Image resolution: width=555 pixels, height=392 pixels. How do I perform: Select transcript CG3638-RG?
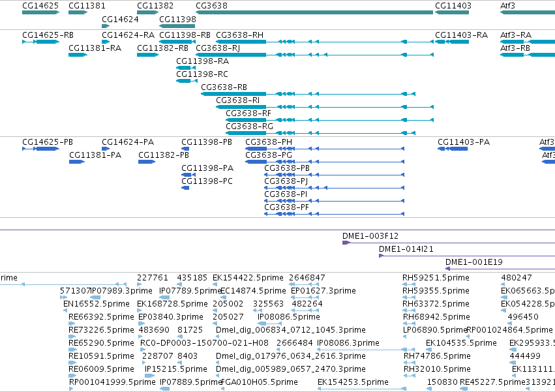[x=250, y=127]
